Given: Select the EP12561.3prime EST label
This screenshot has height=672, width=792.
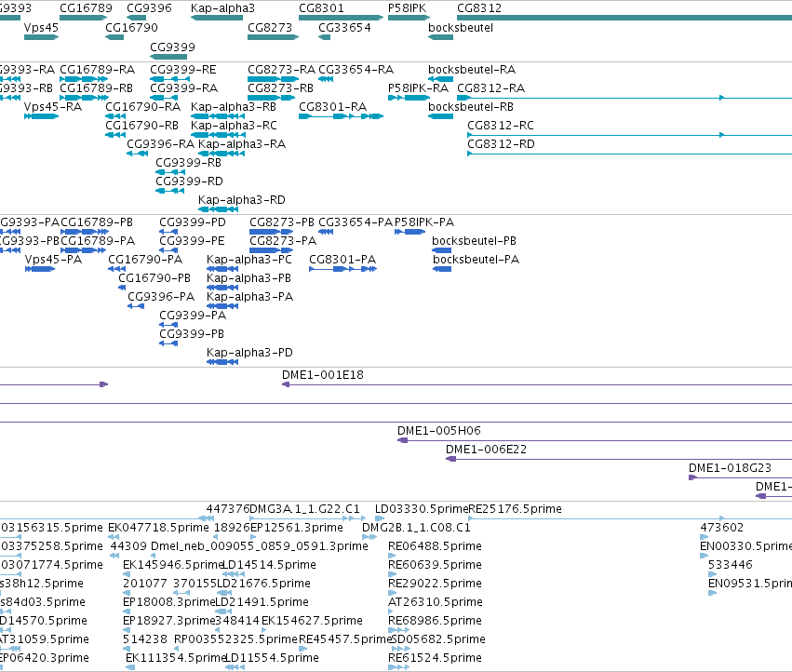Looking at the screenshot, I should 297,528.
